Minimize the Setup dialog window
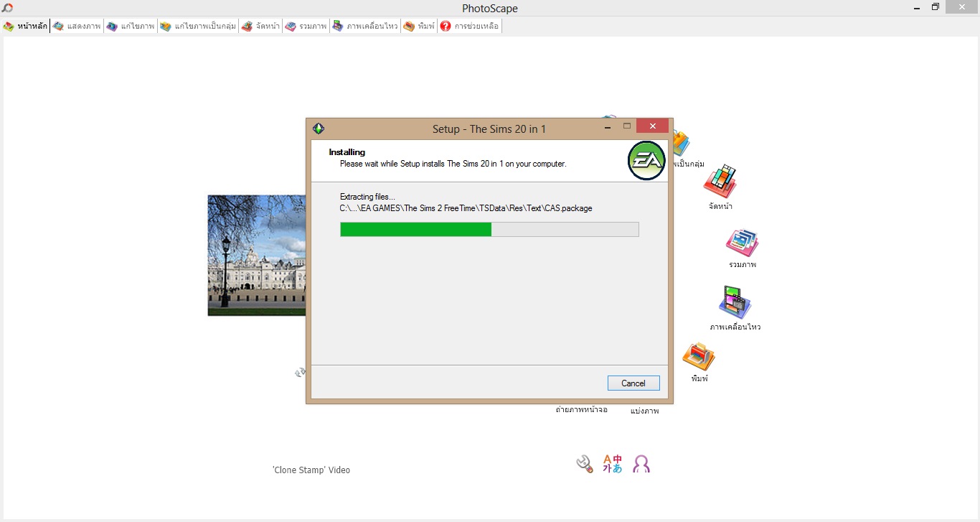The width and height of the screenshot is (980, 522). (x=608, y=128)
